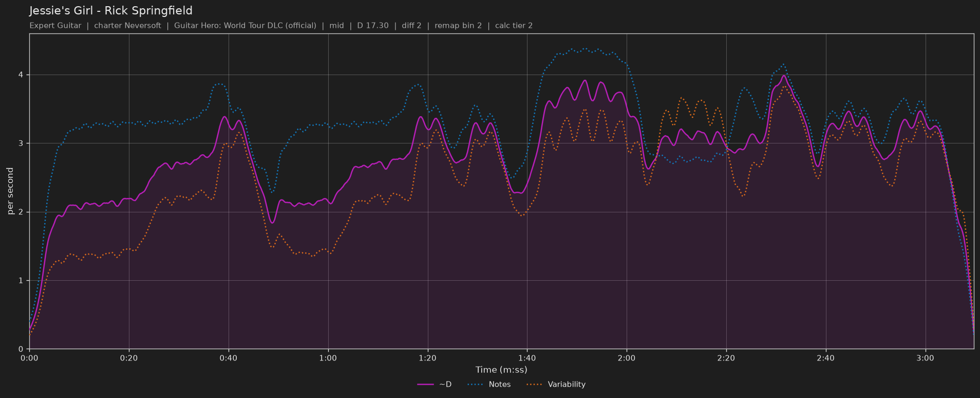This screenshot has width=980, height=398.
Task: Click the "diff 2" subtitle entry
Action: 411,26
